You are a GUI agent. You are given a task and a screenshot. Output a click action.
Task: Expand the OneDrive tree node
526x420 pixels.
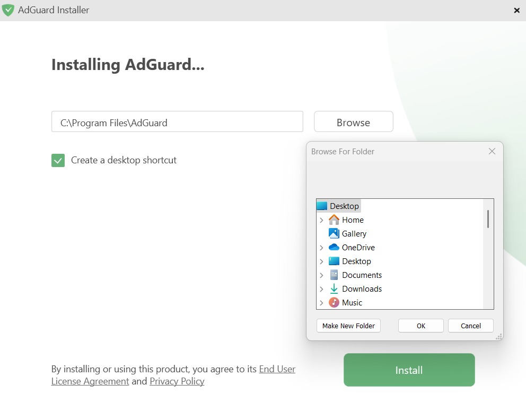click(x=321, y=248)
